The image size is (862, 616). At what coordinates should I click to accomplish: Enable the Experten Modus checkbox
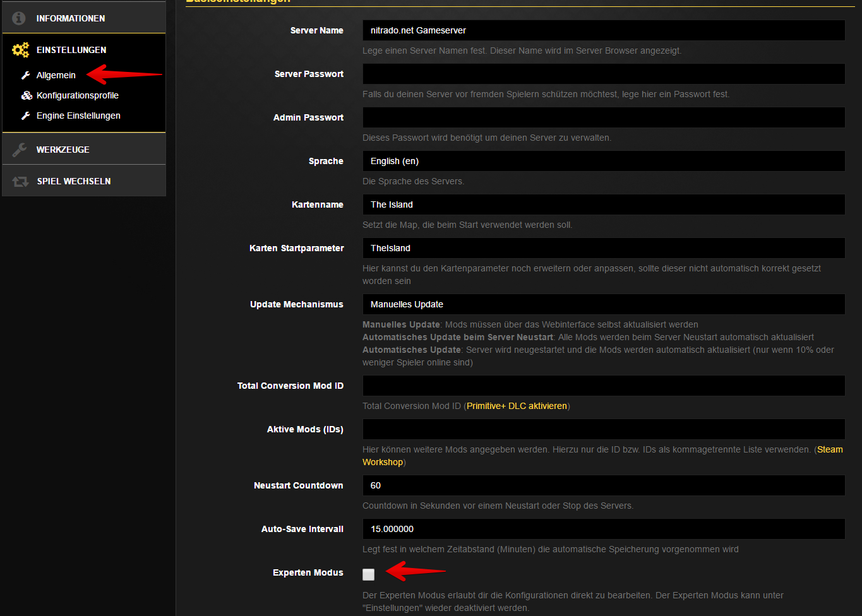tap(369, 574)
